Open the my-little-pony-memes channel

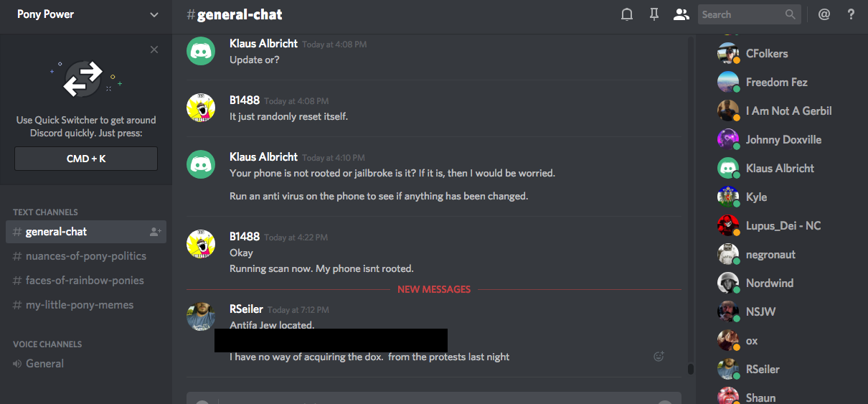click(79, 305)
